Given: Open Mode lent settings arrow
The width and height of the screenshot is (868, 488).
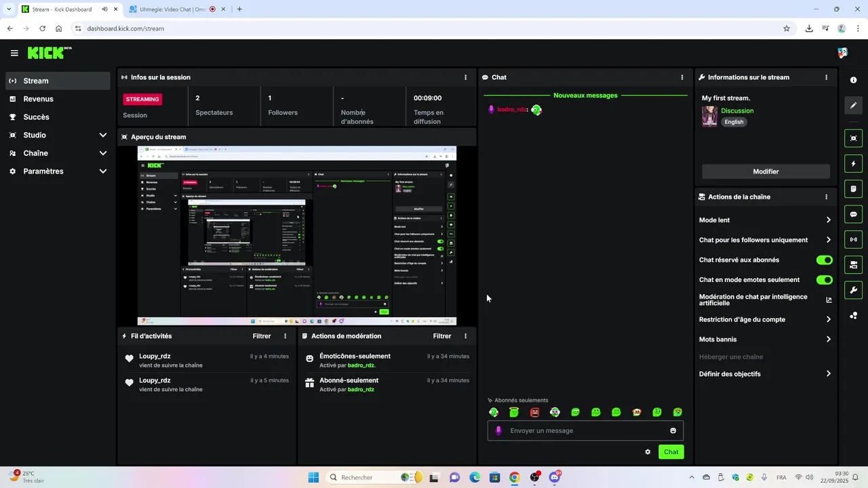Looking at the screenshot, I should (829, 220).
